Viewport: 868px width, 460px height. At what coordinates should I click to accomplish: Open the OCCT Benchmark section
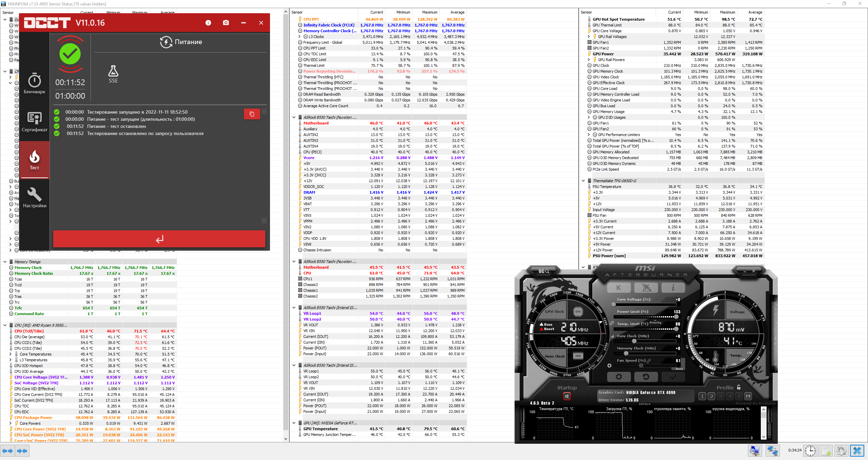tap(34, 83)
